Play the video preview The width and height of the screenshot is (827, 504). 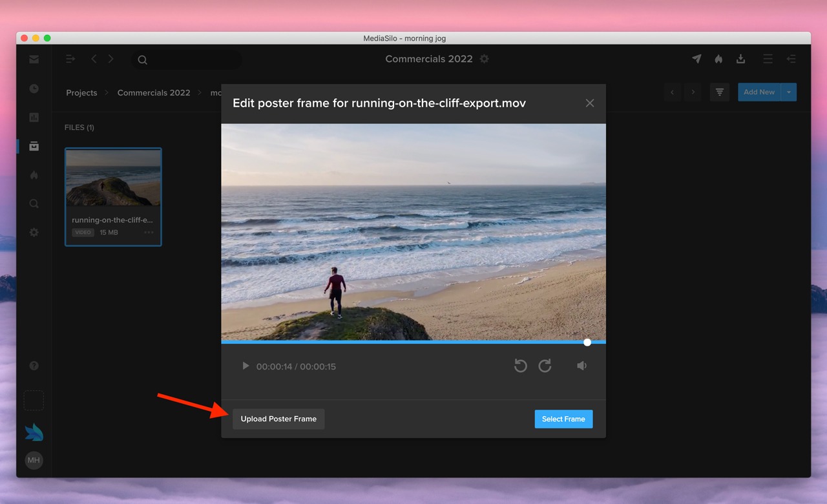[246, 366]
